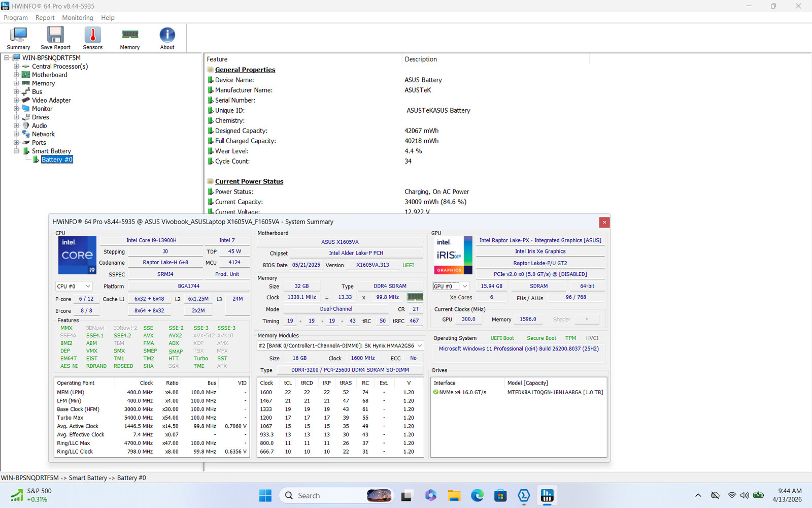Select the Current Power Status heading
This screenshot has width=812, height=508.
[x=249, y=181]
